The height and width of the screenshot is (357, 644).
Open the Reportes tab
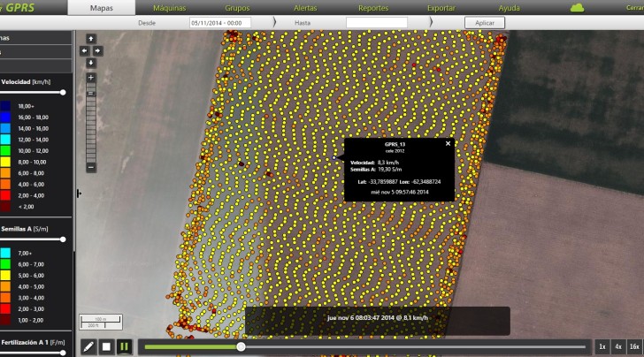click(372, 7)
